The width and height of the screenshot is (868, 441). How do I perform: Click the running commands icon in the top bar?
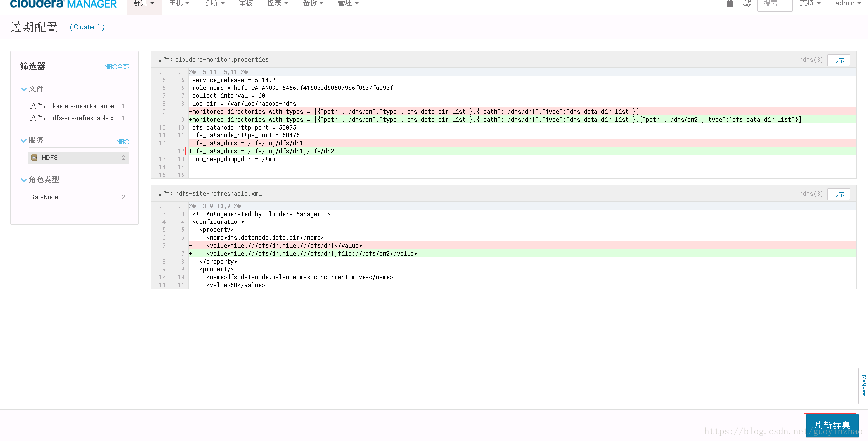(x=747, y=3)
